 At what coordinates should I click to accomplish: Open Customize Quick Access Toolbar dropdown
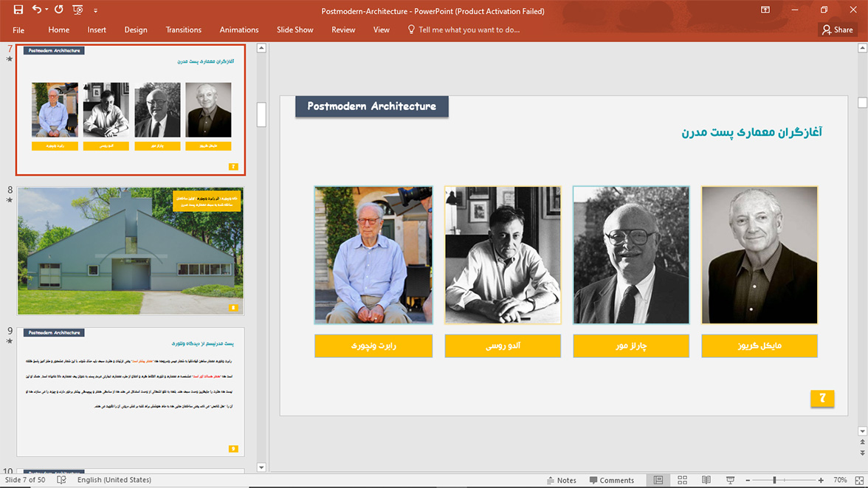pos(95,10)
